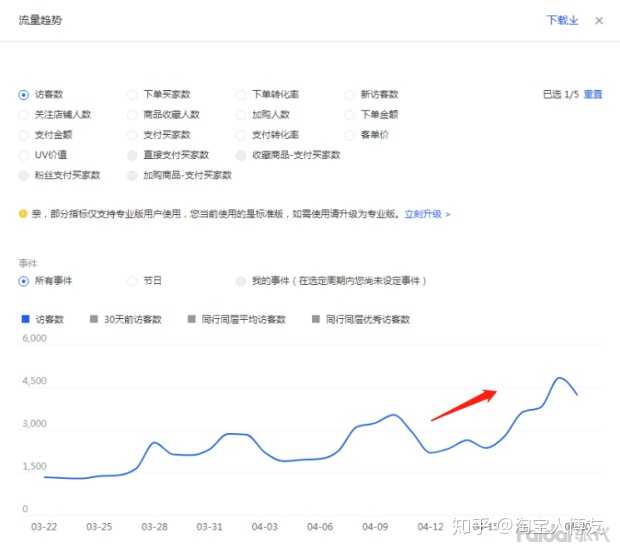The width and height of the screenshot is (620, 553).
Task: Click 重置 to reset selected metrics
Action: tap(593, 94)
